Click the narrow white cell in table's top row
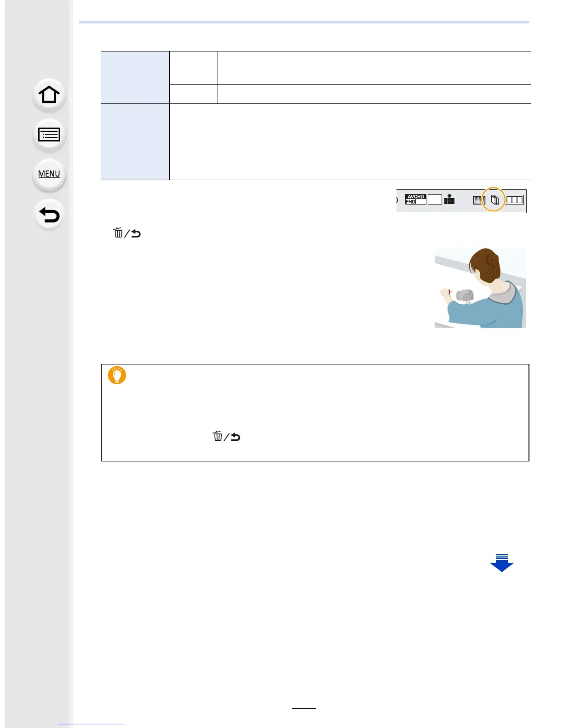Viewport: 563px width, 728px height. (194, 68)
